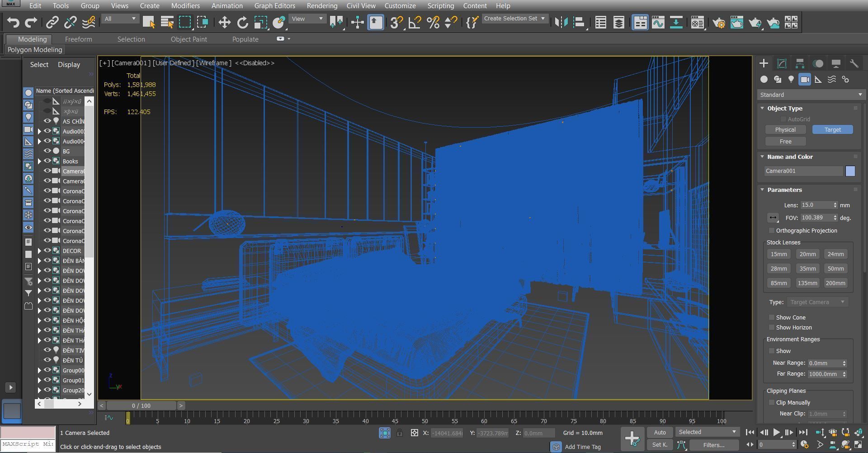
Task: Open the Modify command panel tab
Action: tap(782, 63)
